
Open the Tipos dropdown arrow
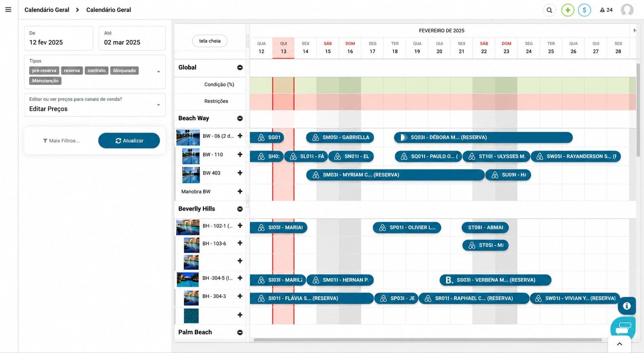[x=159, y=72]
